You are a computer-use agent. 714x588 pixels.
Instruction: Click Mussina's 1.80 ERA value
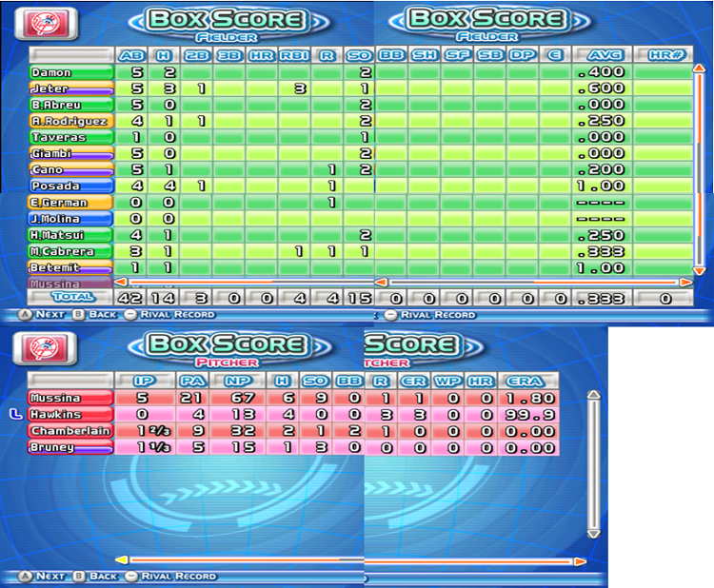[528, 399]
